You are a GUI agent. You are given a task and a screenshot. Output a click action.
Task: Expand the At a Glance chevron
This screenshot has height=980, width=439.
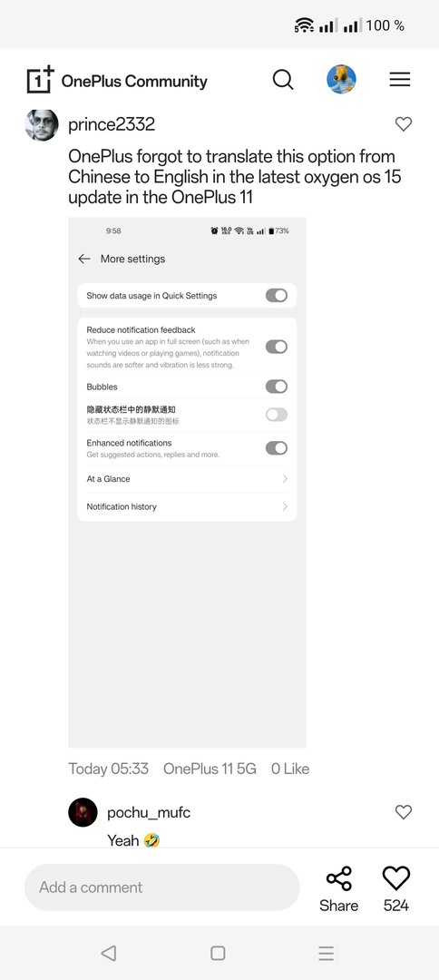pyautogui.click(x=285, y=479)
